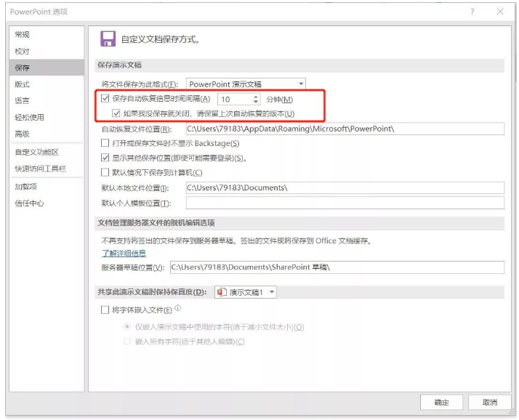The image size is (519, 420).
Task: Click the 默认本地文件位置 path field
Action: (345, 187)
